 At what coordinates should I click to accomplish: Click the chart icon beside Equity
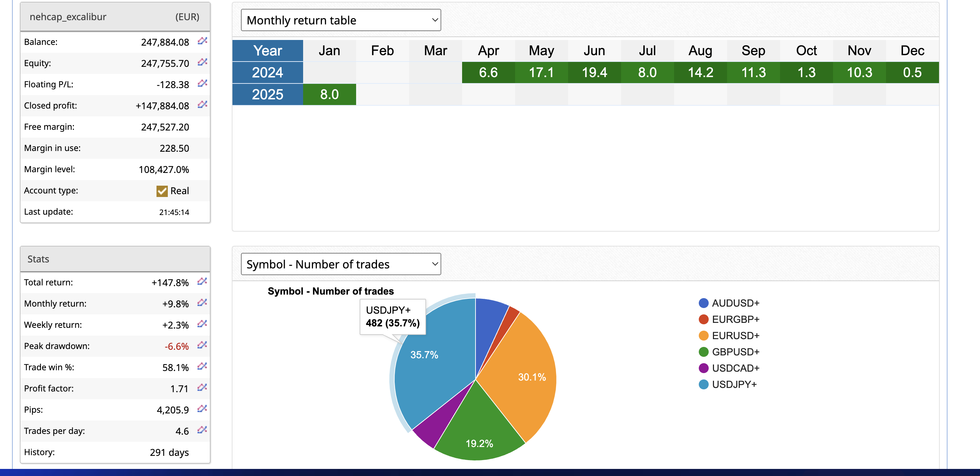tap(202, 62)
